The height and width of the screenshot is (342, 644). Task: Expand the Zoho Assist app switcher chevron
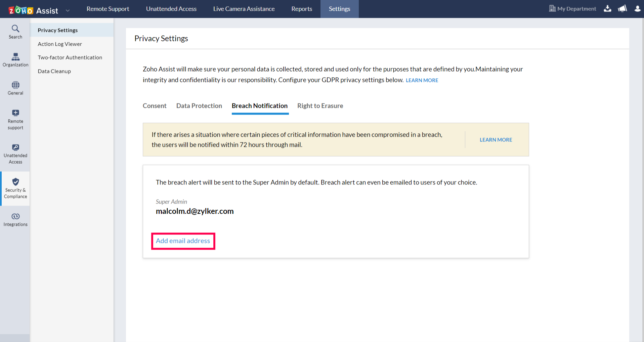[x=68, y=10]
